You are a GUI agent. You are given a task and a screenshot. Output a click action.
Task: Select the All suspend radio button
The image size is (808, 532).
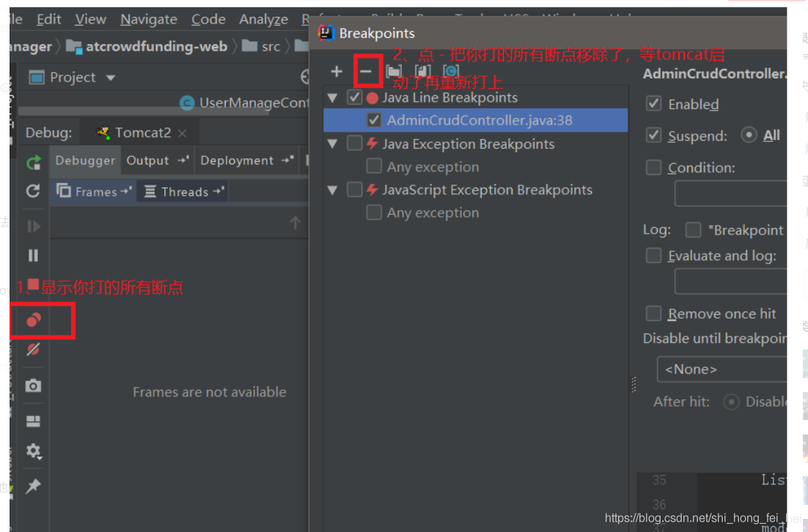[749, 135]
